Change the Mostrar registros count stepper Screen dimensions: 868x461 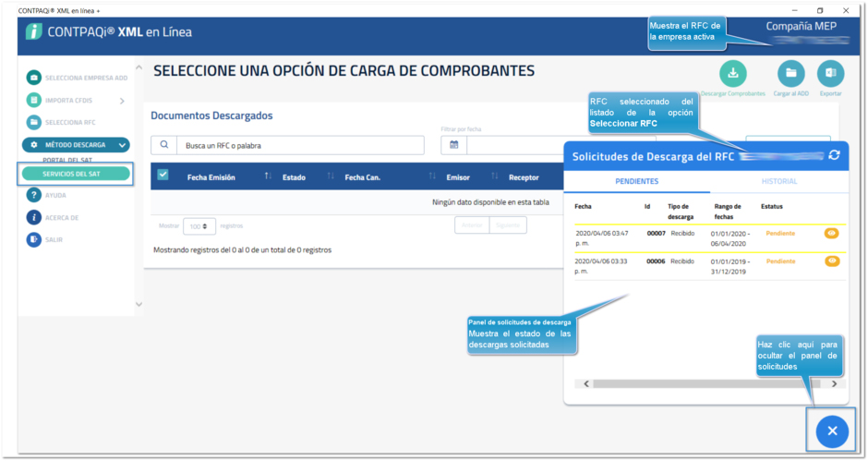tap(199, 226)
